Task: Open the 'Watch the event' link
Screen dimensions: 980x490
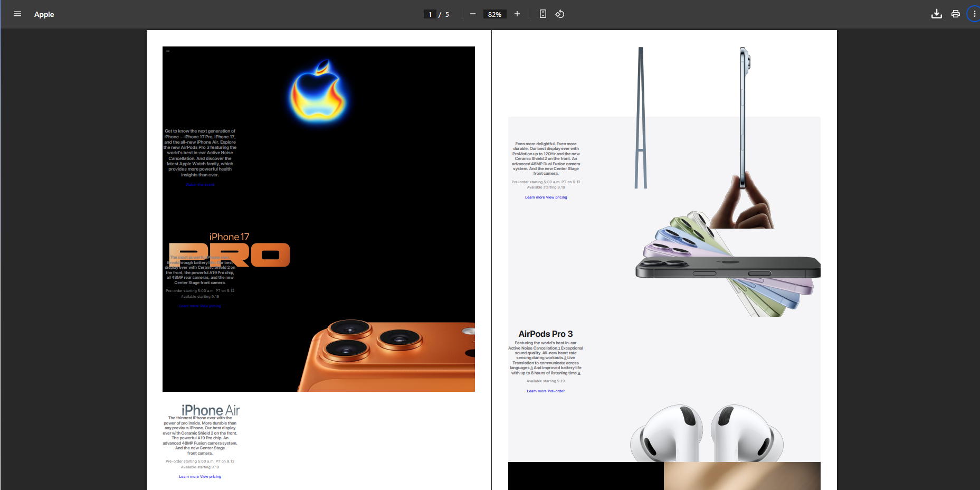Action: (200, 185)
